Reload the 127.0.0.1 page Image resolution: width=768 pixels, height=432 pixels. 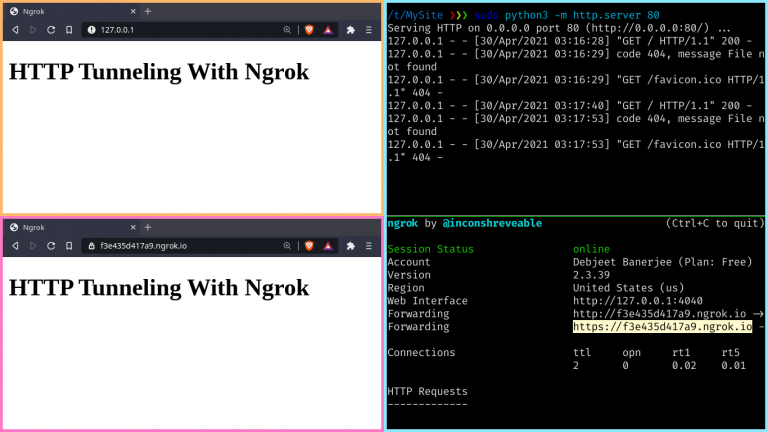coord(51,30)
